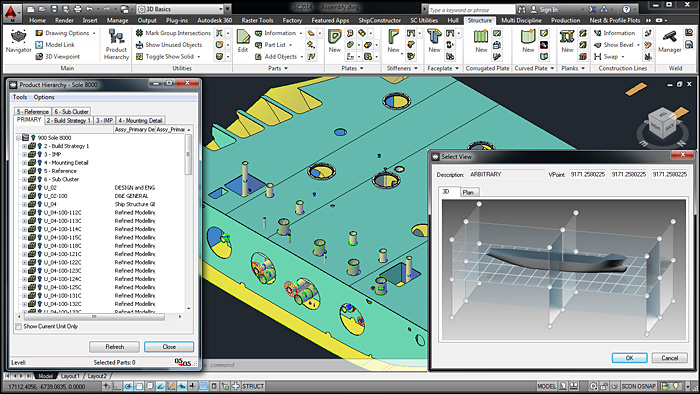Select the Plan tab in Select View
The height and width of the screenshot is (394, 700).
click(x=468, y=192)
